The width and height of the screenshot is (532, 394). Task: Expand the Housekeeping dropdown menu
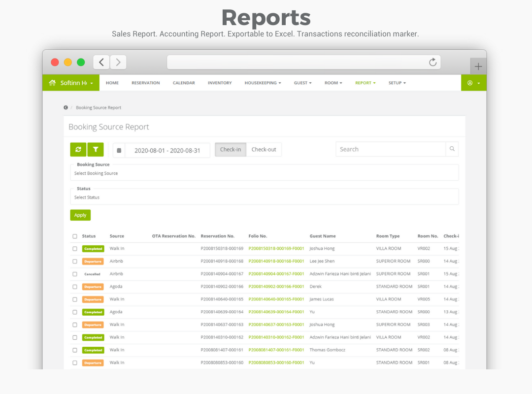pyautogui.click(x=263, y=83)
